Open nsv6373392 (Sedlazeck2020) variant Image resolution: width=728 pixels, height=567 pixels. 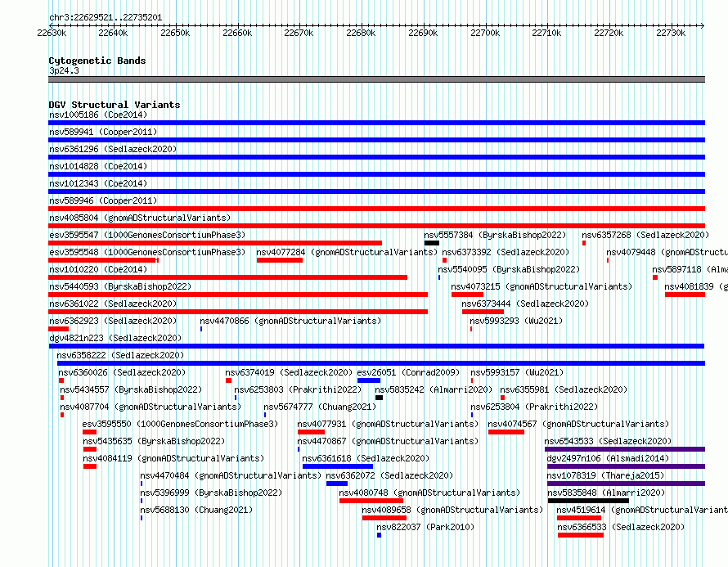tap(506, 252)
